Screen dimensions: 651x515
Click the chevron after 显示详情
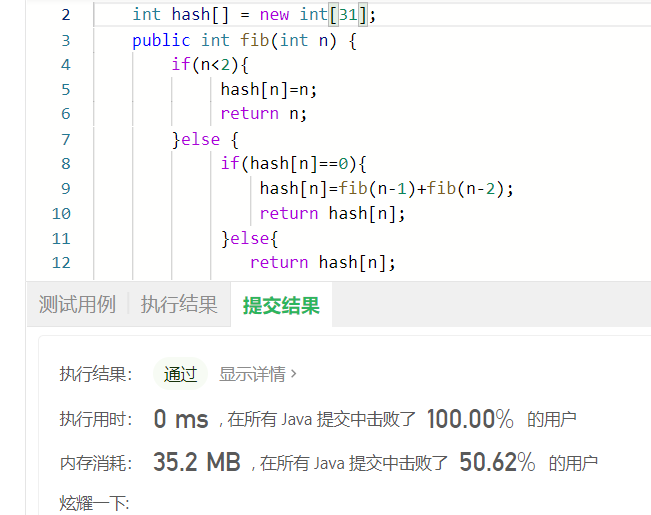[294, 374]
